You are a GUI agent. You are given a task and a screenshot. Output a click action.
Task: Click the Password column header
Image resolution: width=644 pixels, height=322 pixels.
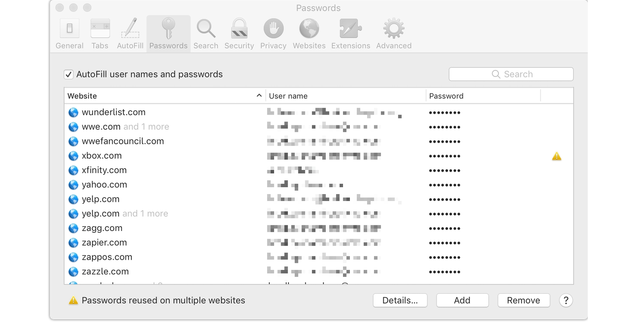click(x=481, y=96)
